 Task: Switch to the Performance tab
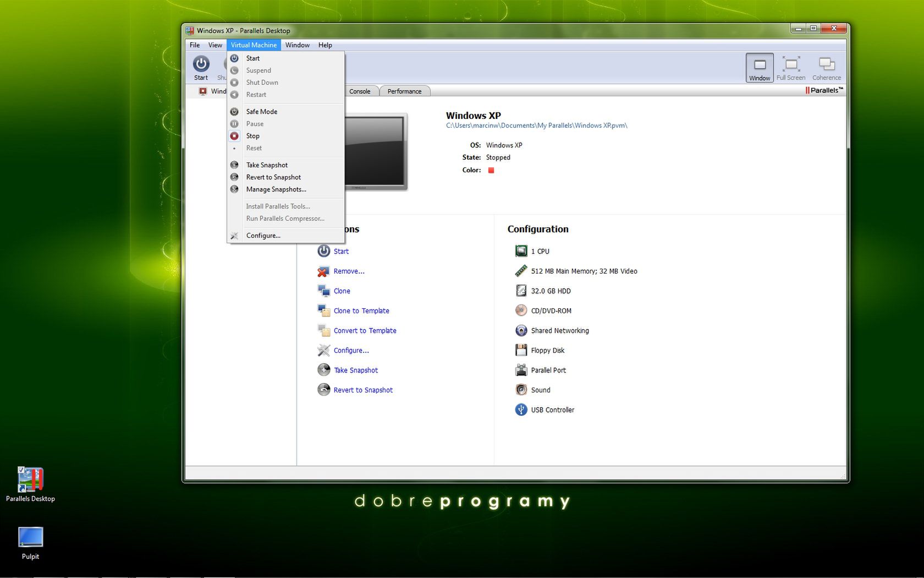point(404,91)
